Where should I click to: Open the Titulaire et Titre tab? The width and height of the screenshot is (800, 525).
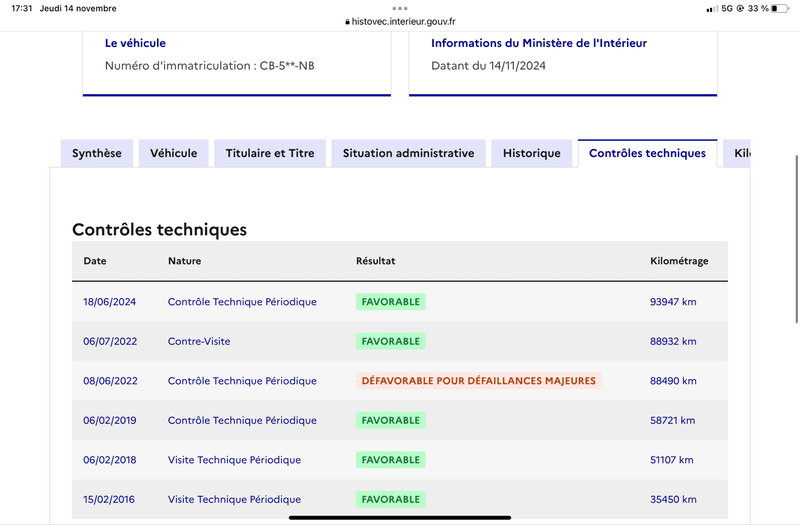click(270, 153)
